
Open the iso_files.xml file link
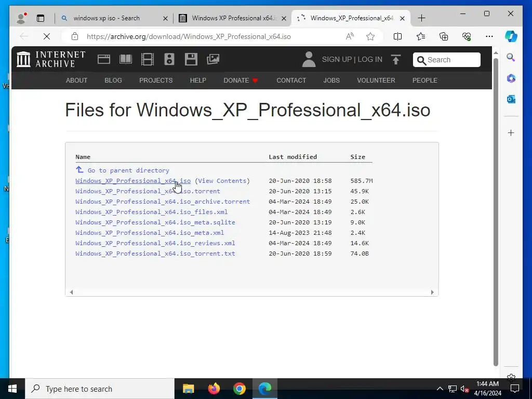pos(151,212)
